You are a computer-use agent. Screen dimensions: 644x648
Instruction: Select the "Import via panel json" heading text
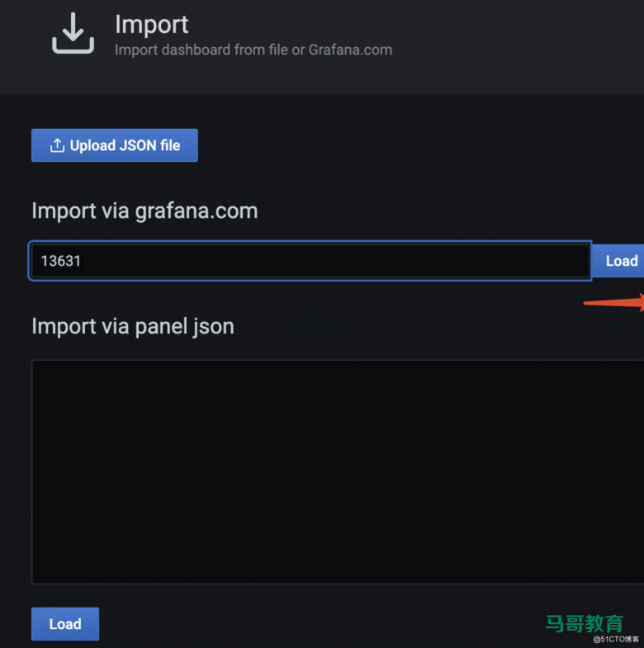[x=133, y=327]
